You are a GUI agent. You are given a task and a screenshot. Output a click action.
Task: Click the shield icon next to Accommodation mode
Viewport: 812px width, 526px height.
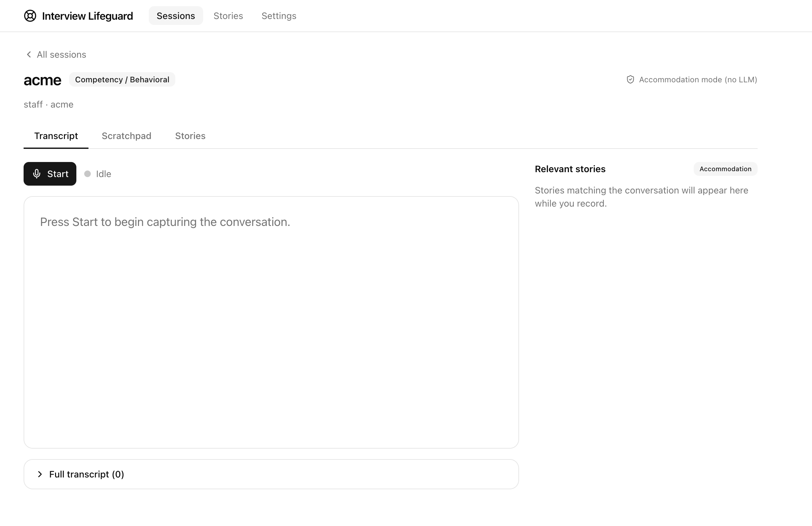click(630, 80)
